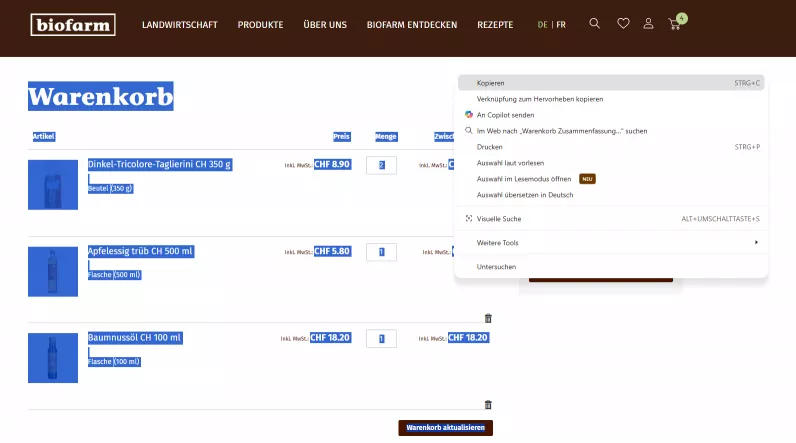Click the Copilot icon in context menu
Screen dimensions: 796x443
tap(469, 115)
